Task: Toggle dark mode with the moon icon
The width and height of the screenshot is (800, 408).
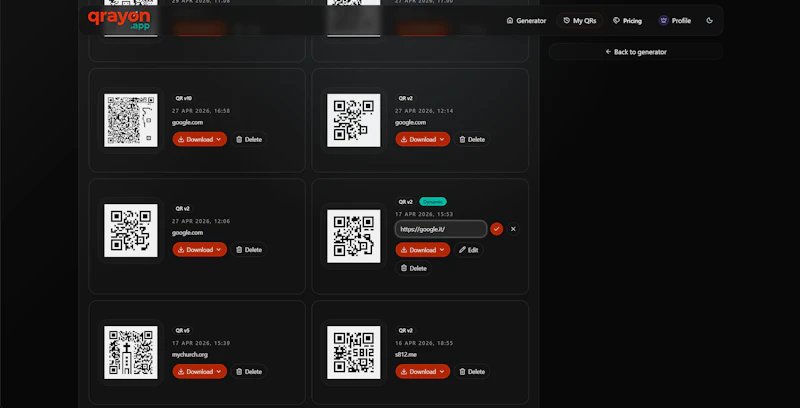Action: click(x=710, y=21)
